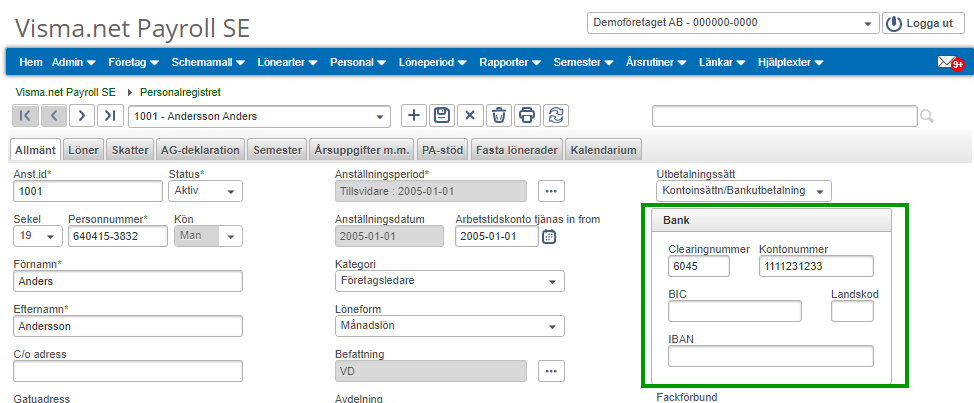Open Anställningsperiod details with ellipsis button

[x=550, y=191]
